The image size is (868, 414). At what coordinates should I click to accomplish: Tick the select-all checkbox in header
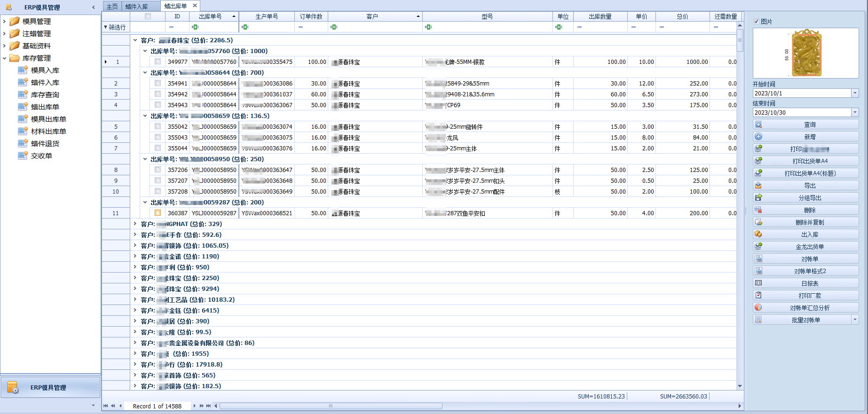(x=148, y=16)
